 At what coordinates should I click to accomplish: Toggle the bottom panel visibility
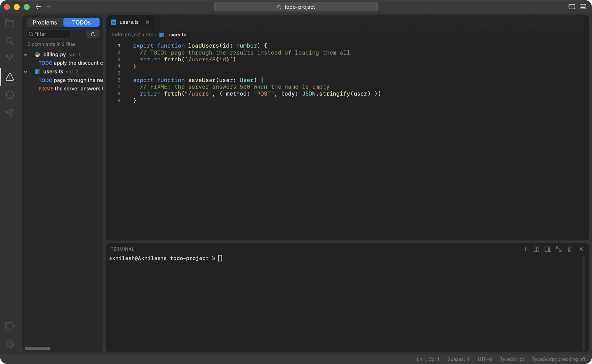(583, 7)
